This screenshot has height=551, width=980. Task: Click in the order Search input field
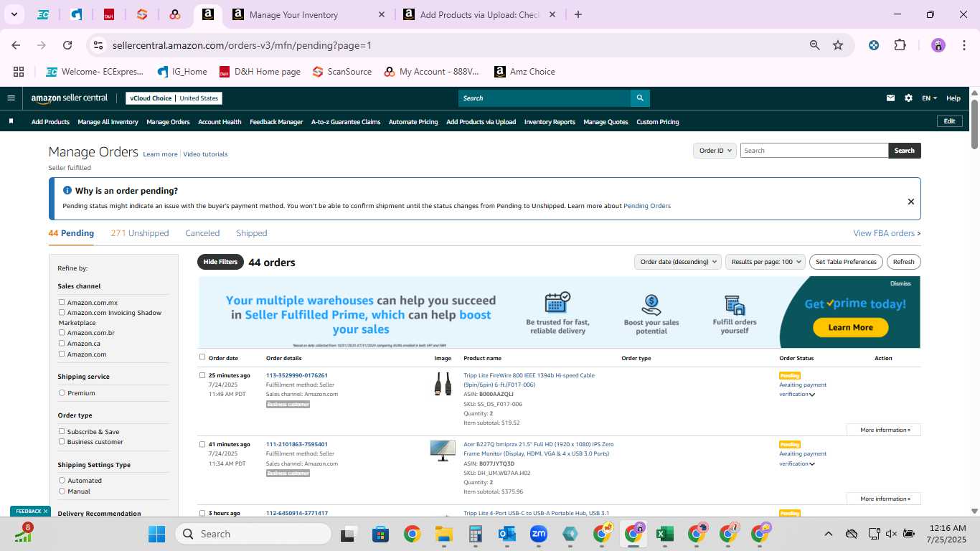point(814,151)
